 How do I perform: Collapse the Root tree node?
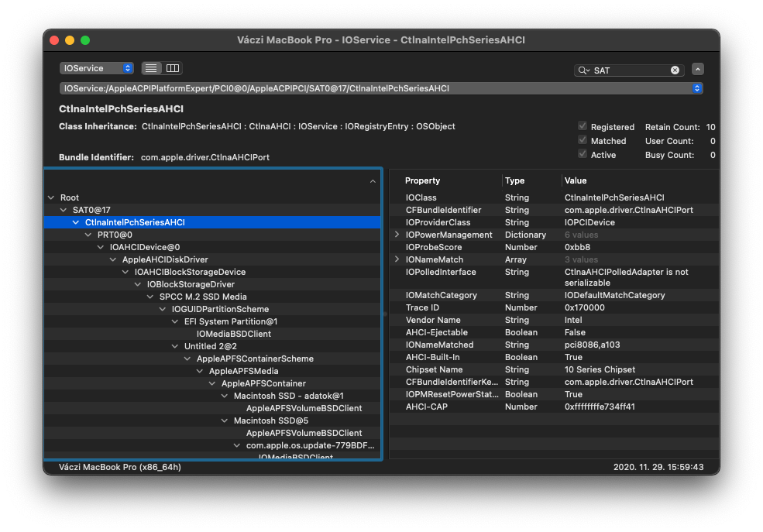[x=51, y=197]
